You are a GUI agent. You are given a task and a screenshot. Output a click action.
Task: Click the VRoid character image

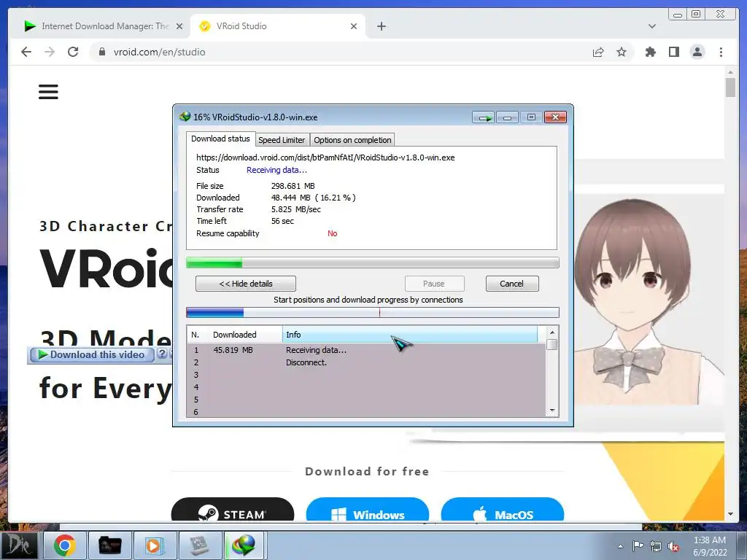[649, 303]
